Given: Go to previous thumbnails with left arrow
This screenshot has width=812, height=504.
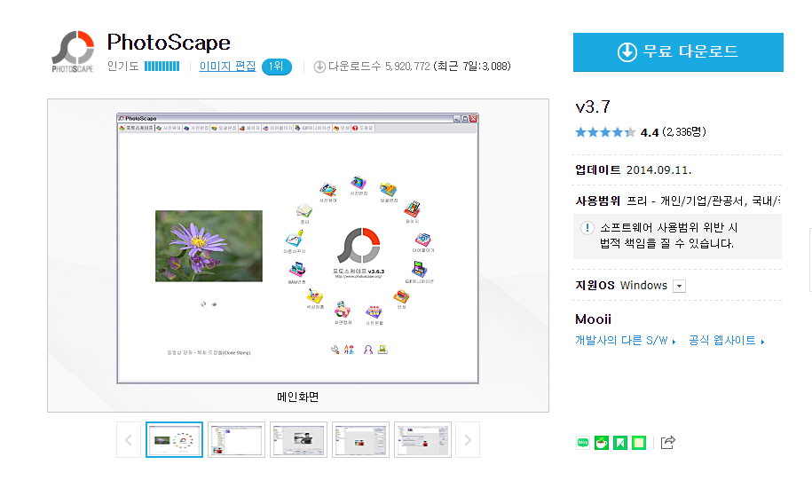Looking at the screenshot, I should click(129, 440).
